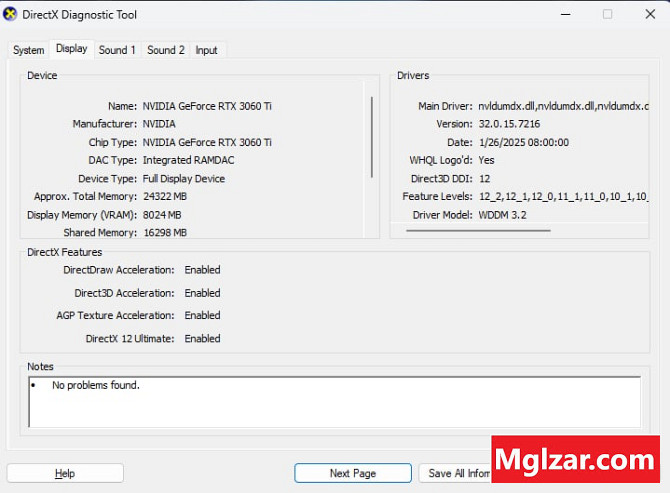
Task: Click the Notes text box
Action: pyautogui.click(x=335, y=402)
